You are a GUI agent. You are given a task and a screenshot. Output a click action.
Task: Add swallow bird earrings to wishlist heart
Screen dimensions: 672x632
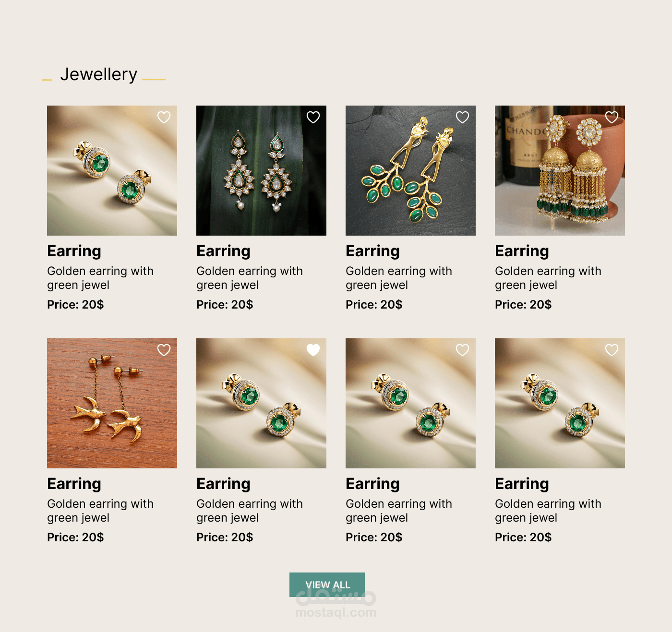click(x=164, y=350)
